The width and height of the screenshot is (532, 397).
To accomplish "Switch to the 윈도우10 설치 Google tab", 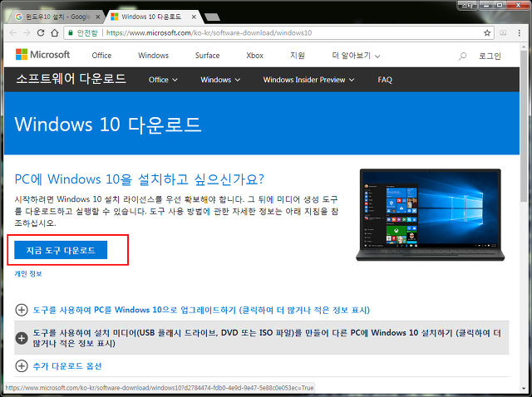I will 57,17.
